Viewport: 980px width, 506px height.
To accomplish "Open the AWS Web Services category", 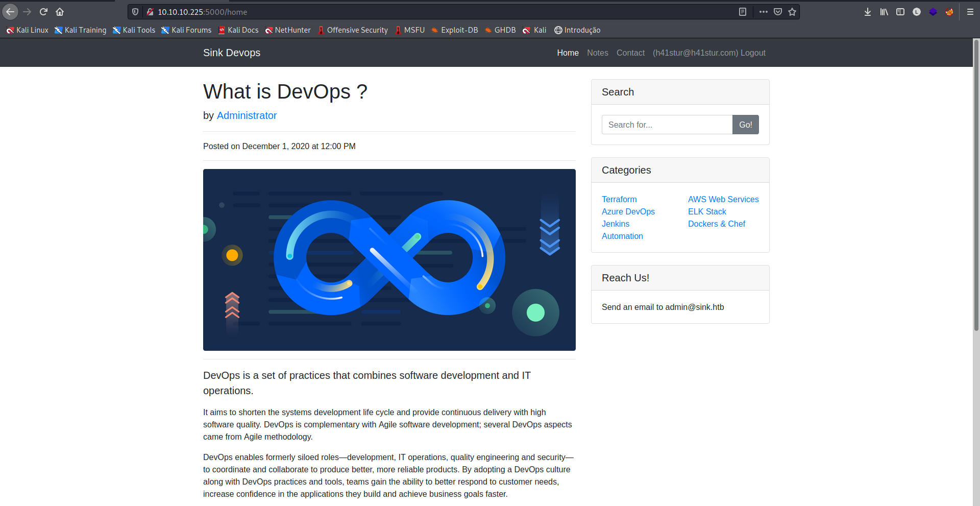I will click(x=723, y=199).
